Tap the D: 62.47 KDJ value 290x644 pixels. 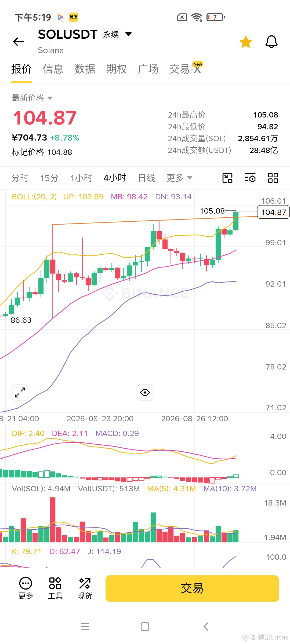[x=64, y=551]
